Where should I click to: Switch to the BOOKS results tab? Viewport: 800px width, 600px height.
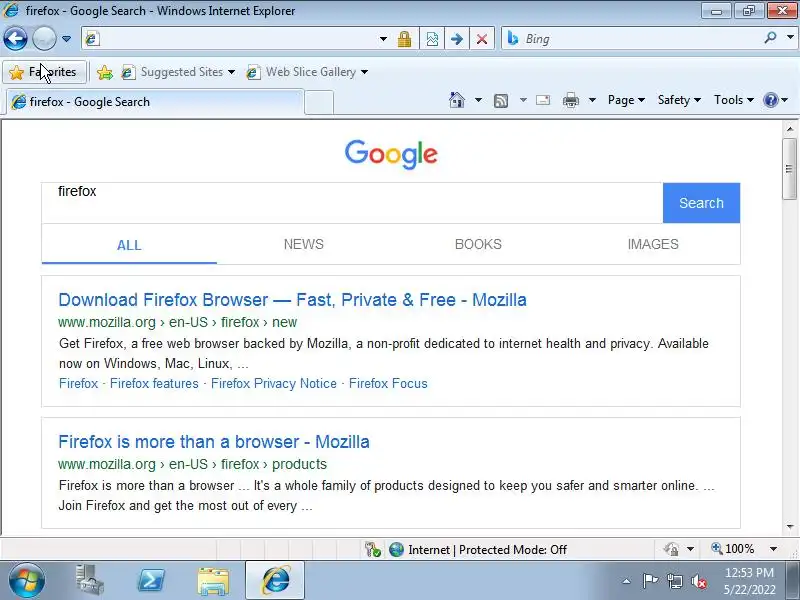tap(478, 244)
